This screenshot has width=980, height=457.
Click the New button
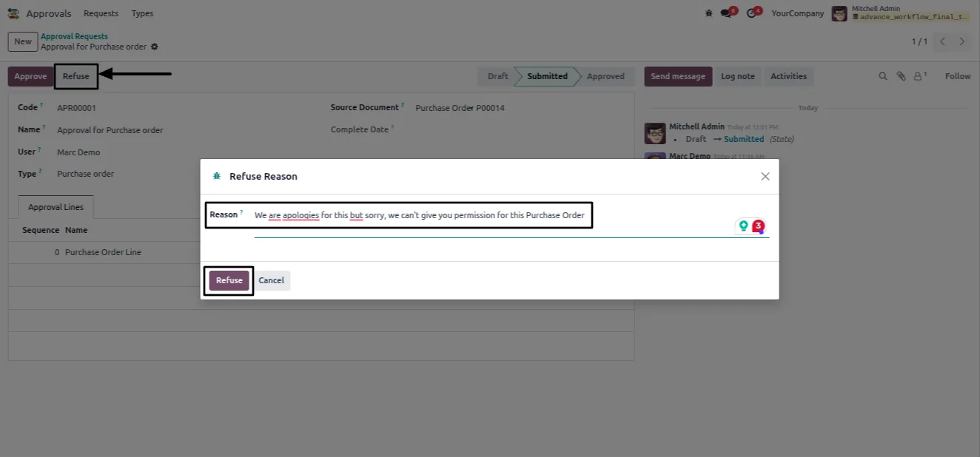click(23, 41)
